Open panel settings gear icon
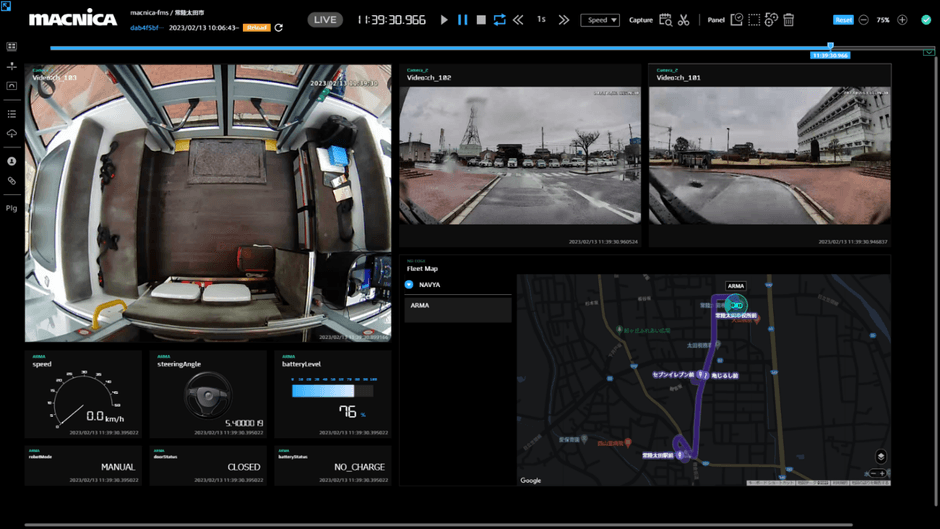Image resolution: width=940 pixels, height=529 pixels. click(x=771, y=20)
